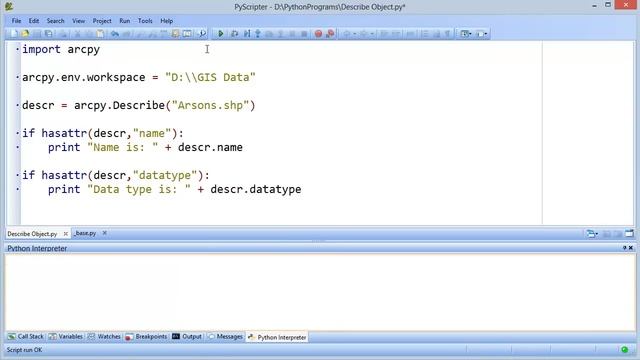This screenshot has width=640, height=360.
Task: Open the Tools menu
Action: pyautogui.click(x=145, y=21)
